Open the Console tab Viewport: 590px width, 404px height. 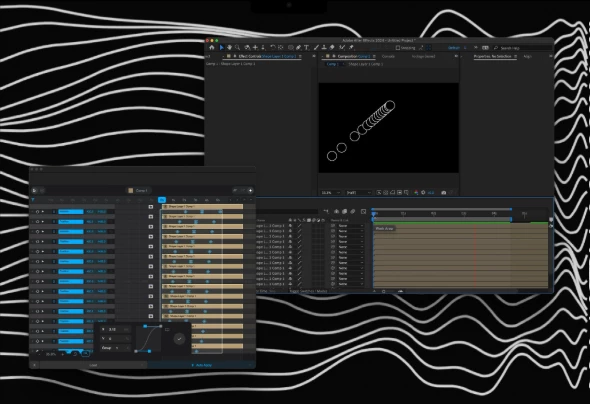[388, 56]
